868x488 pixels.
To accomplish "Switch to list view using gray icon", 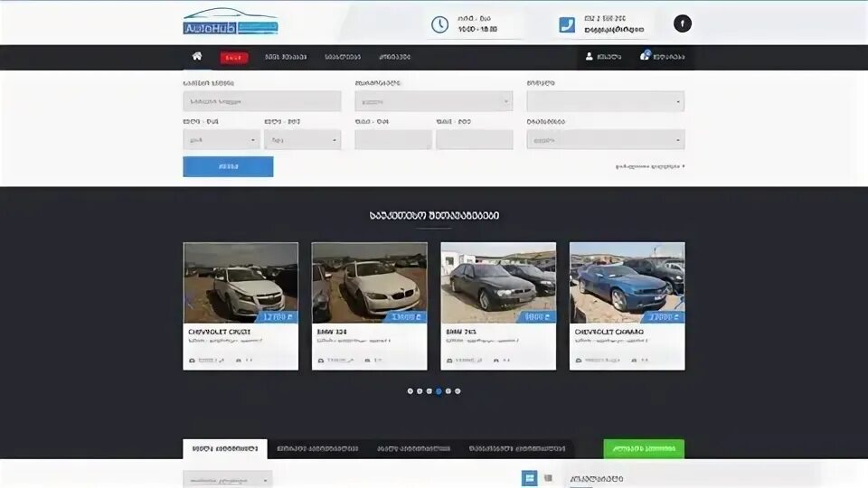I will click(x=548, y=478).
